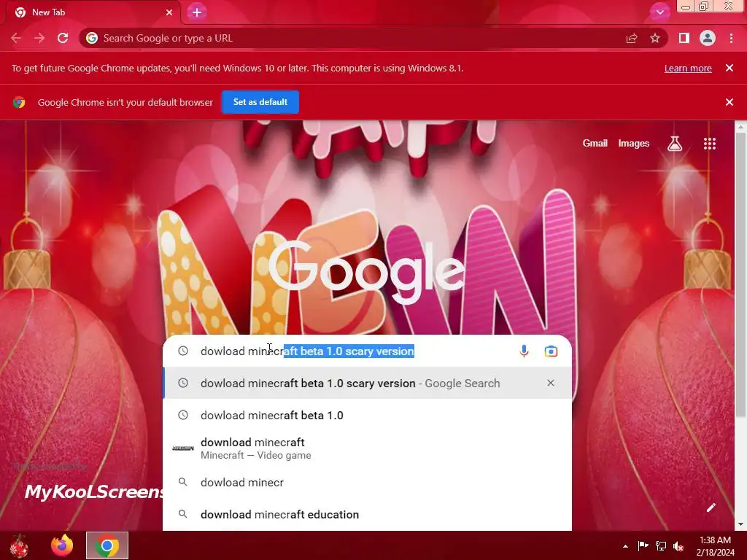
Task: Open the Chrome three-dot menu
Action: pos(731,38)
